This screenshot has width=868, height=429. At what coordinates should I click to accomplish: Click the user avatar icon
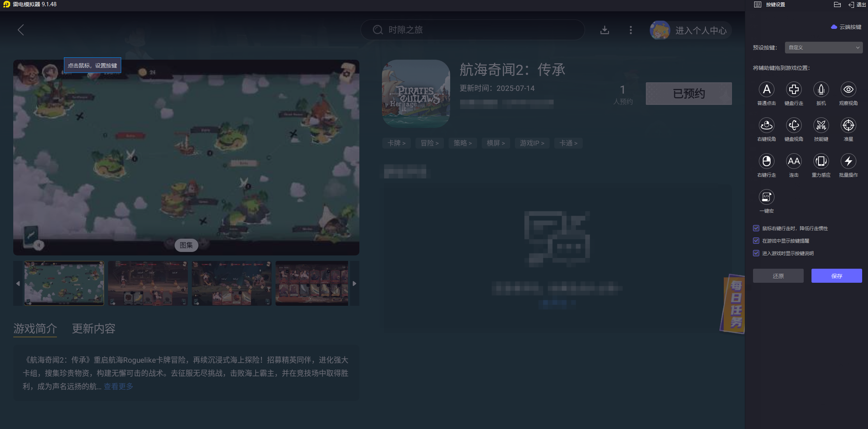660,30
